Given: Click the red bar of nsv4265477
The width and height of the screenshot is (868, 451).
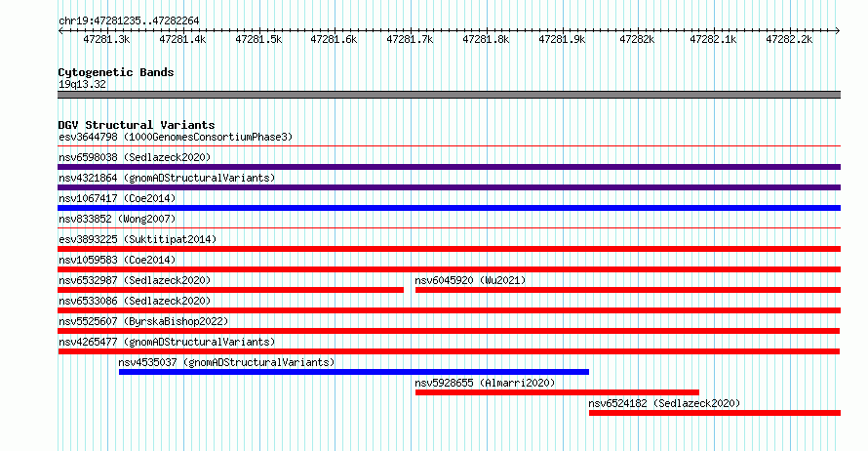Looking at the screenshot, I should pos(449,351).
